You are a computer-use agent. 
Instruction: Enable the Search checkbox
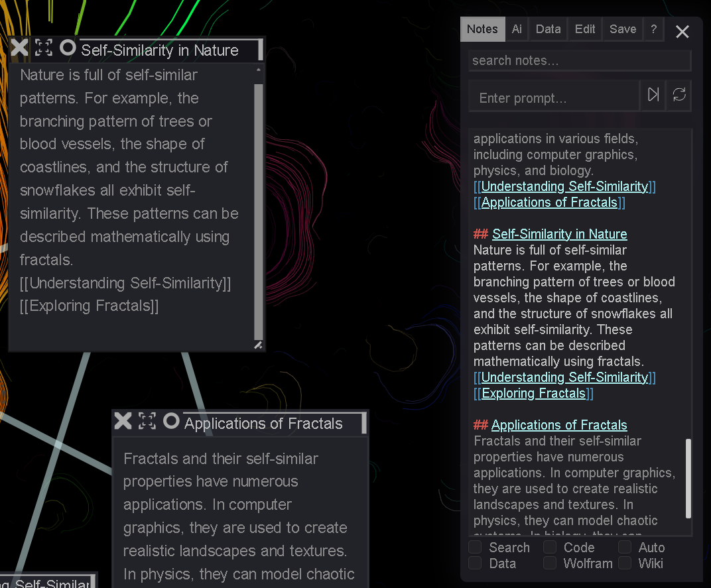475,547
